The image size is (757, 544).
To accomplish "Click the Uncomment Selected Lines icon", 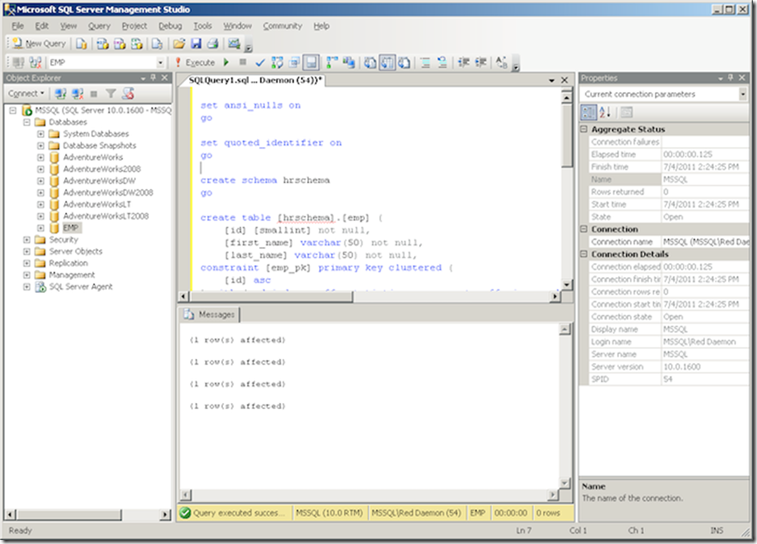I will 442,62.
